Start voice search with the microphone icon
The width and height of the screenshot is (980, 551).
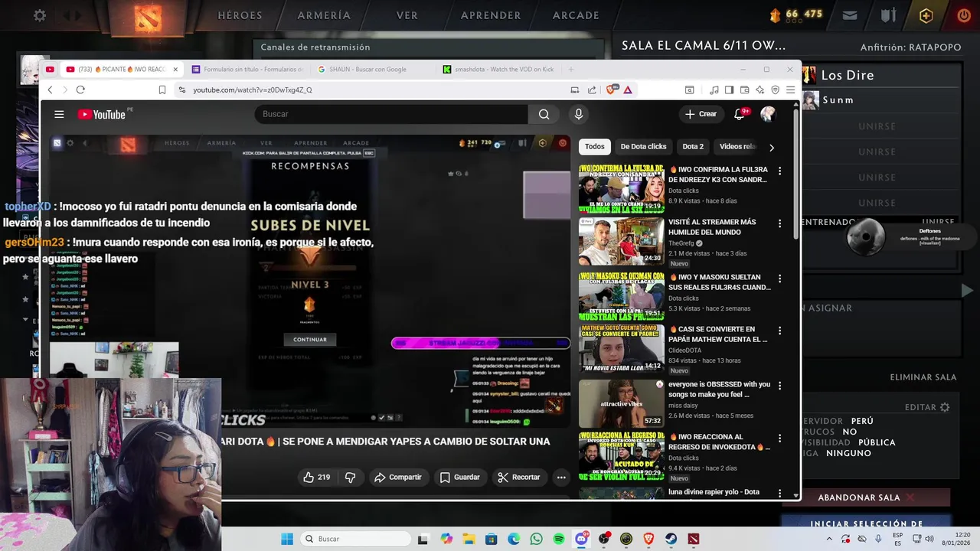tap(578, 114)
